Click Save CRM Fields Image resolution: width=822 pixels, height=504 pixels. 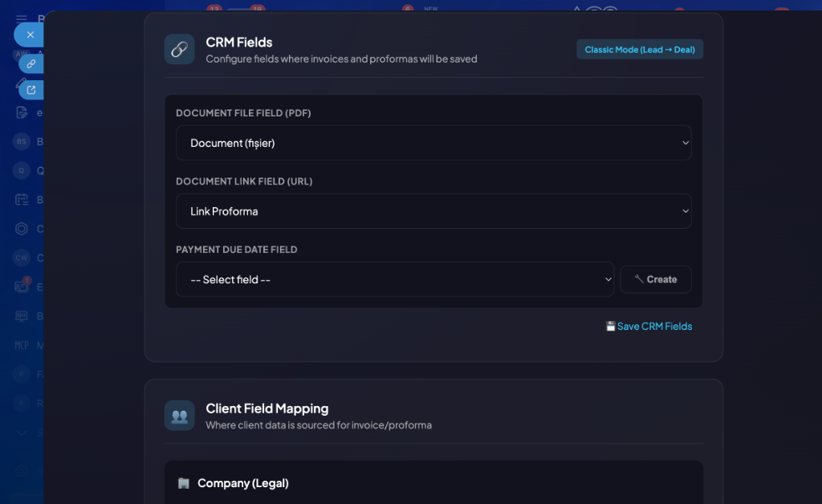[x=649, y=327]
